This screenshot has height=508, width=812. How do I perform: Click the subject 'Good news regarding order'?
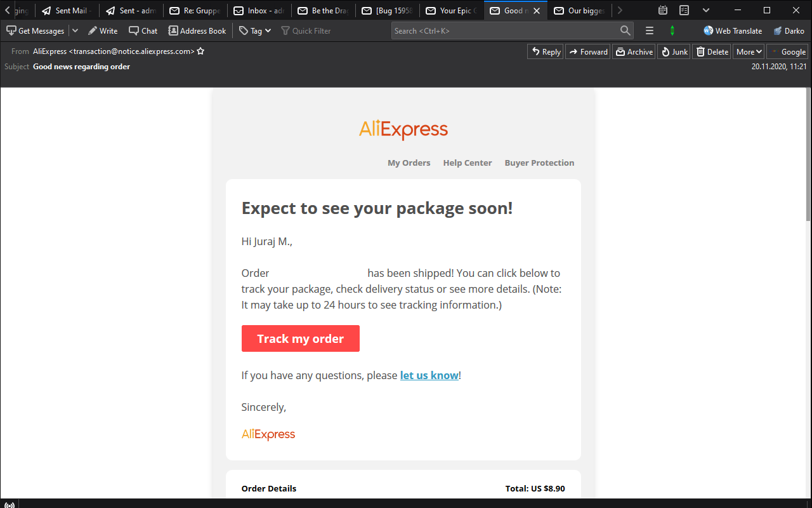(81, 66)
